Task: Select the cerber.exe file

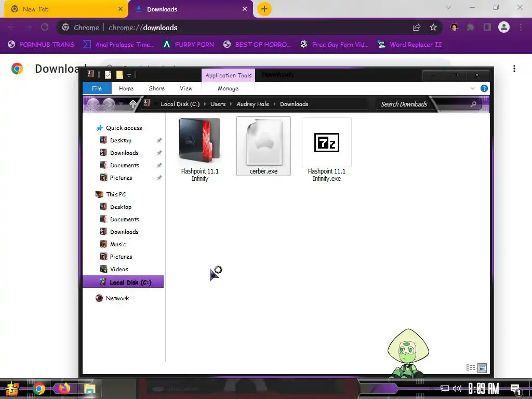Action: [263, 146]
